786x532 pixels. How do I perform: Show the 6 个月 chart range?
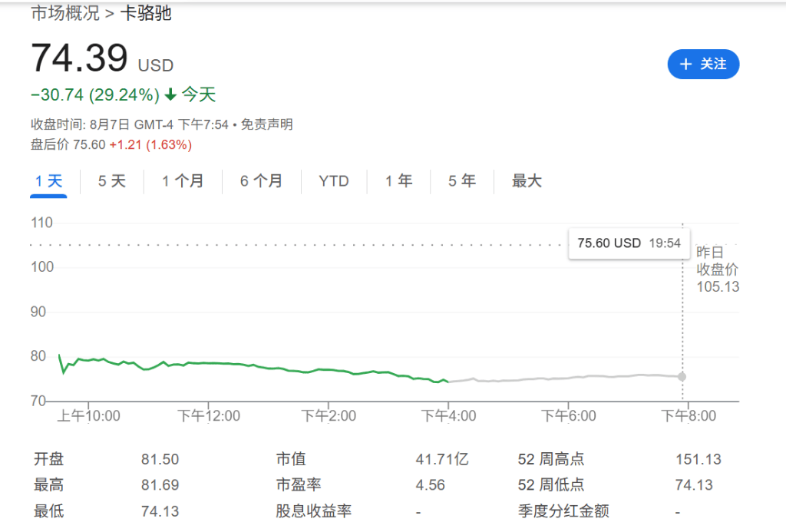pyautogui.click(x=261, y=181)
